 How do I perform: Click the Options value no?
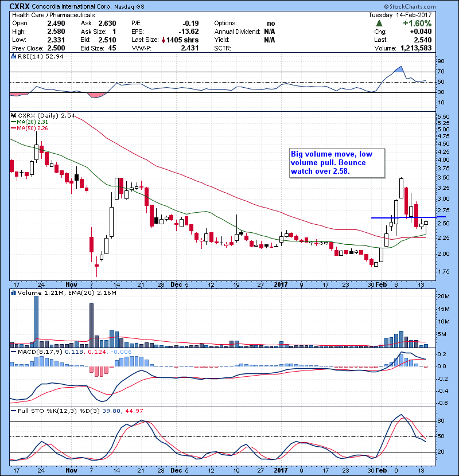point(271,24)
